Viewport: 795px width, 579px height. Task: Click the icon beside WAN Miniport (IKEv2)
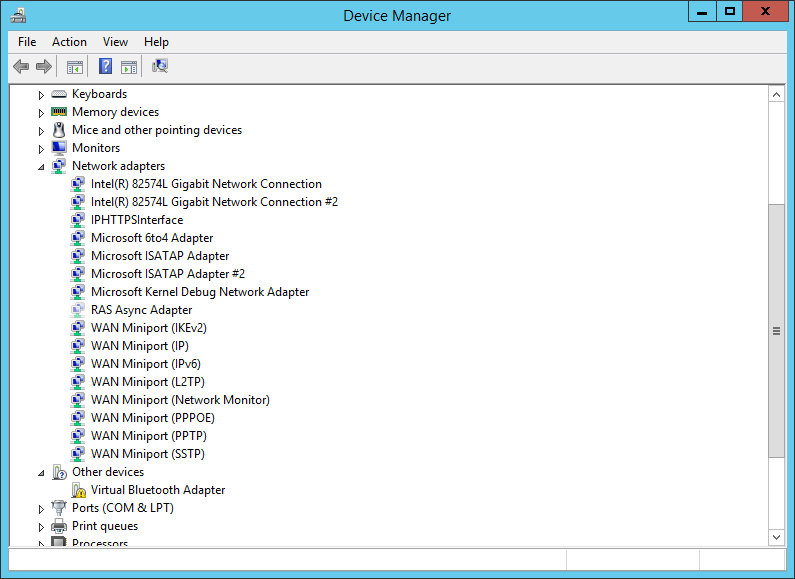(78, 328)
